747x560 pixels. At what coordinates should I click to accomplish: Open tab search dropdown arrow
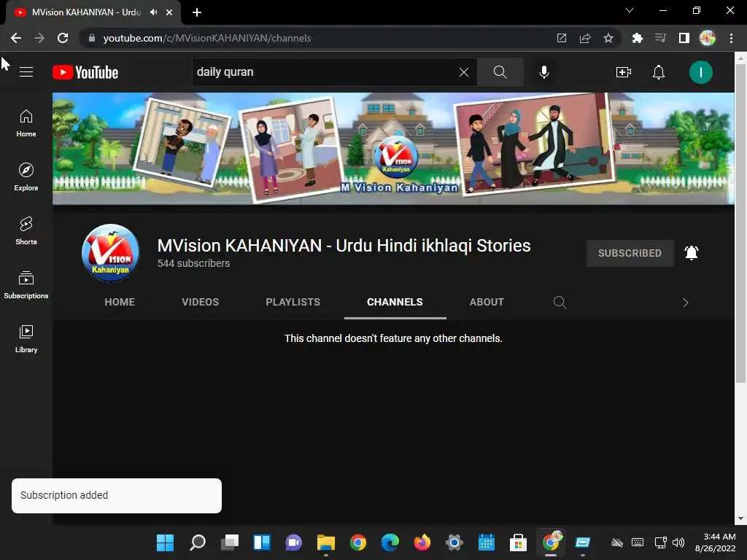630,10
